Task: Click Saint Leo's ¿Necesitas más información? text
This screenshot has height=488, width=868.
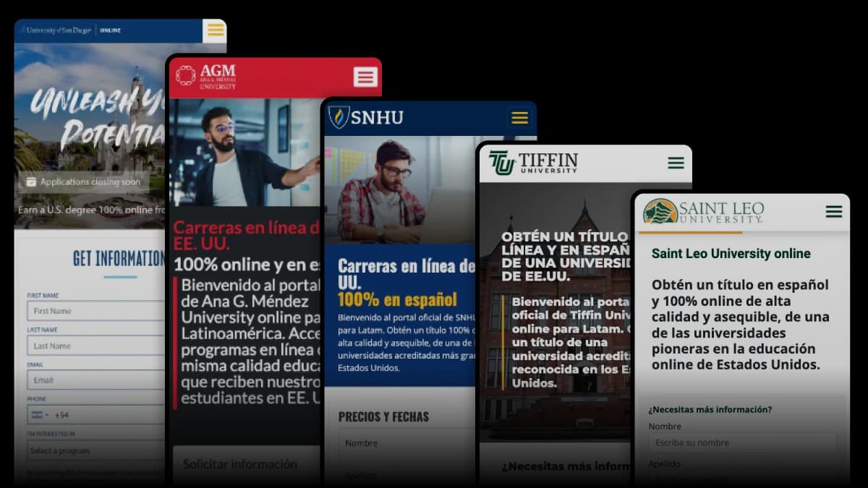Action: click(710, 409)
